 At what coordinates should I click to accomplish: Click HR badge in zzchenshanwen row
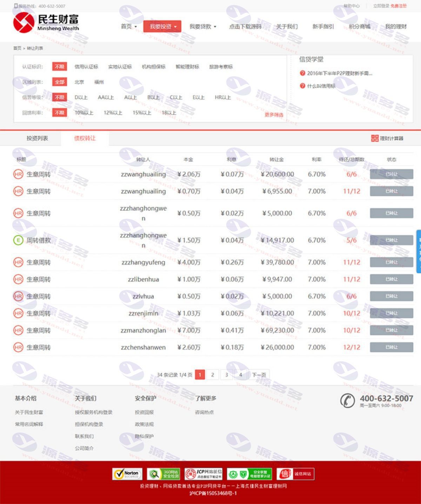(x=18, y=347)
